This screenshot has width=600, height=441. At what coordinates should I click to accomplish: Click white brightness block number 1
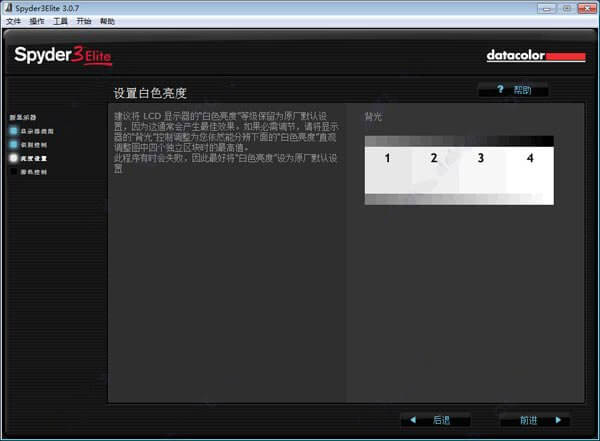(388, 170)
